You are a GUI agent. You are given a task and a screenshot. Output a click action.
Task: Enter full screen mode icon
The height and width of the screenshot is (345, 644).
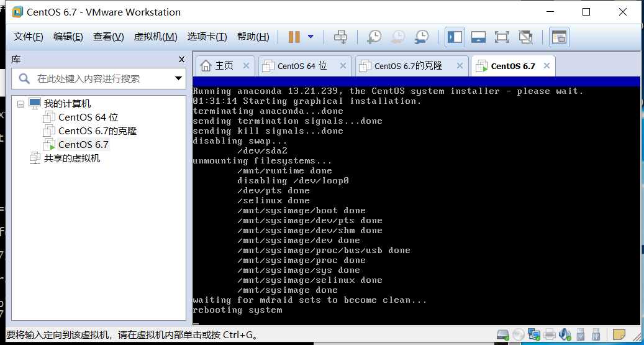point(502,37)
